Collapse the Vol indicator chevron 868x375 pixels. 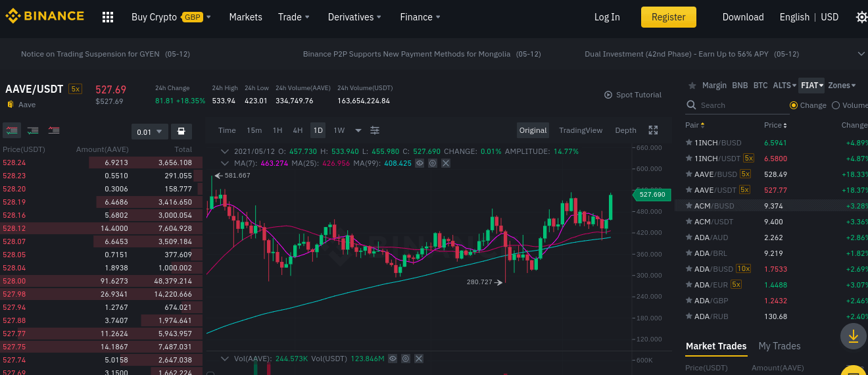point(225,359)
